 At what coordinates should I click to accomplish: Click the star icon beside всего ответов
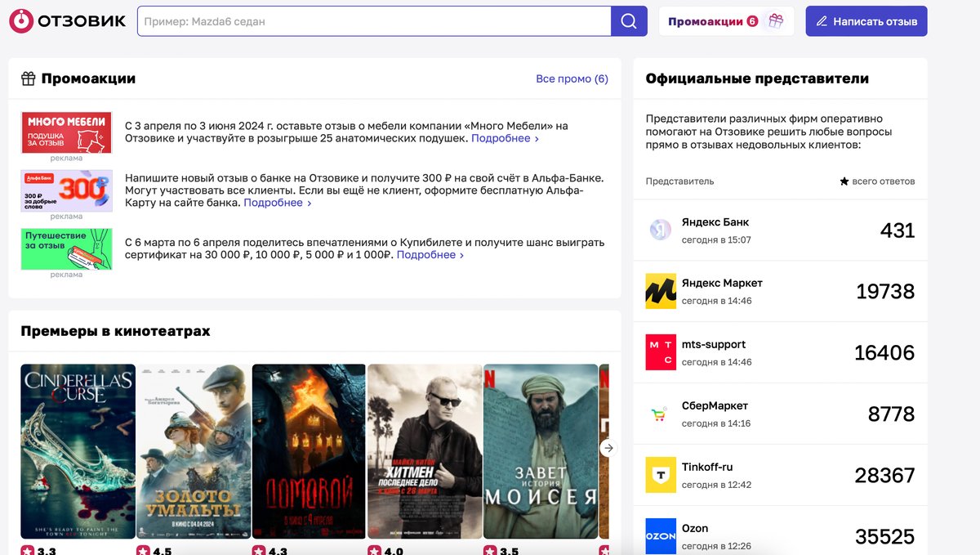point(844,181)
